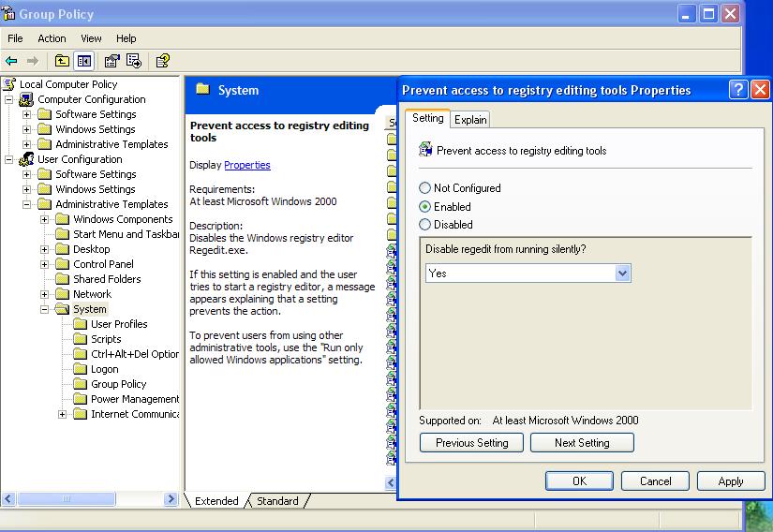The image size is (773, 532).
Task: Click the tree pane horizontal scrollbar thumb
Action: coord(67,499)
